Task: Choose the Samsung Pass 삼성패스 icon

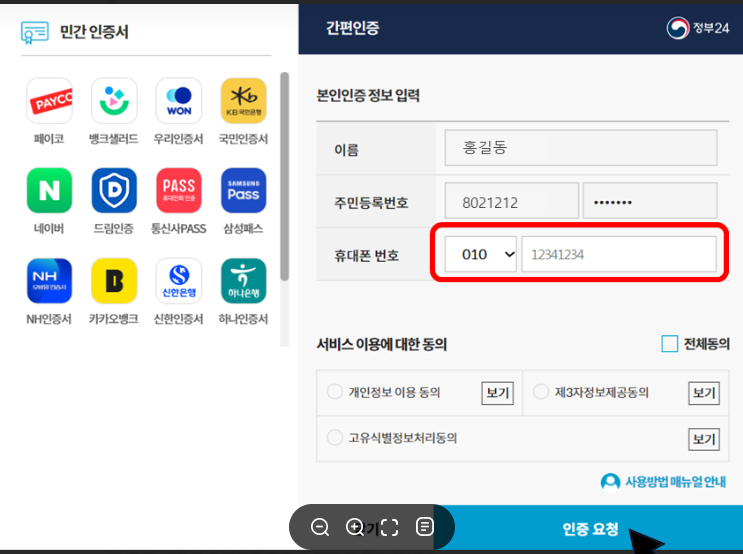Action: pos(244,191)
